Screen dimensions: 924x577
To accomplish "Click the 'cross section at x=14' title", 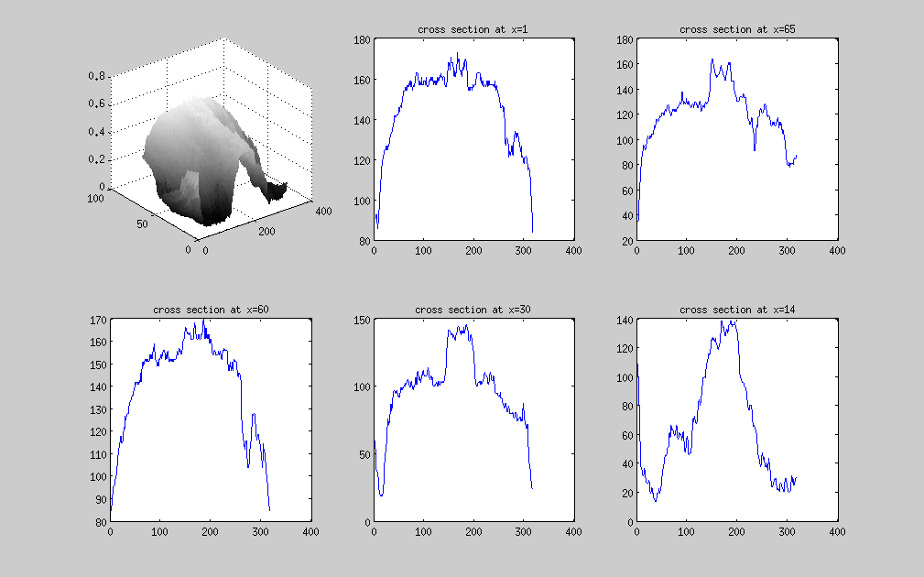I will coord(737,310).
